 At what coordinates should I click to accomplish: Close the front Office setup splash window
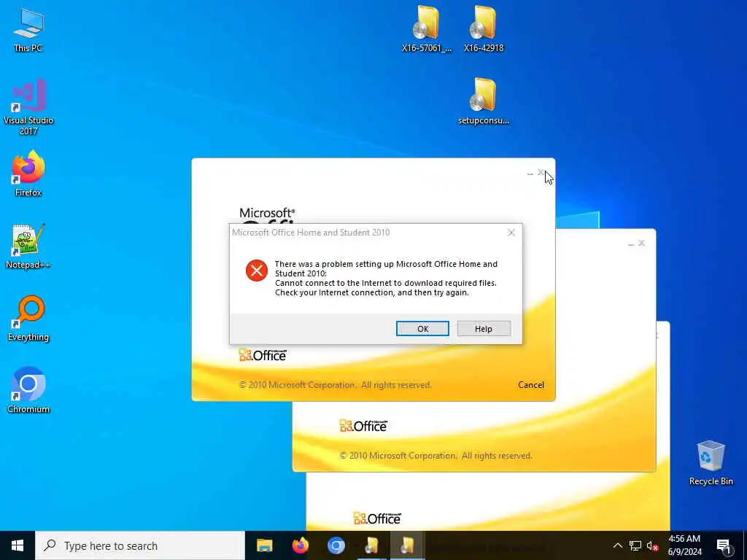point(541,173)
